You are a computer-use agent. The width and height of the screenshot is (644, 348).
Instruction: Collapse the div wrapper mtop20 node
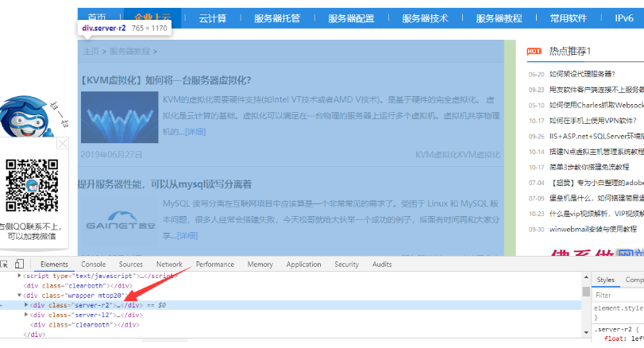19,296
